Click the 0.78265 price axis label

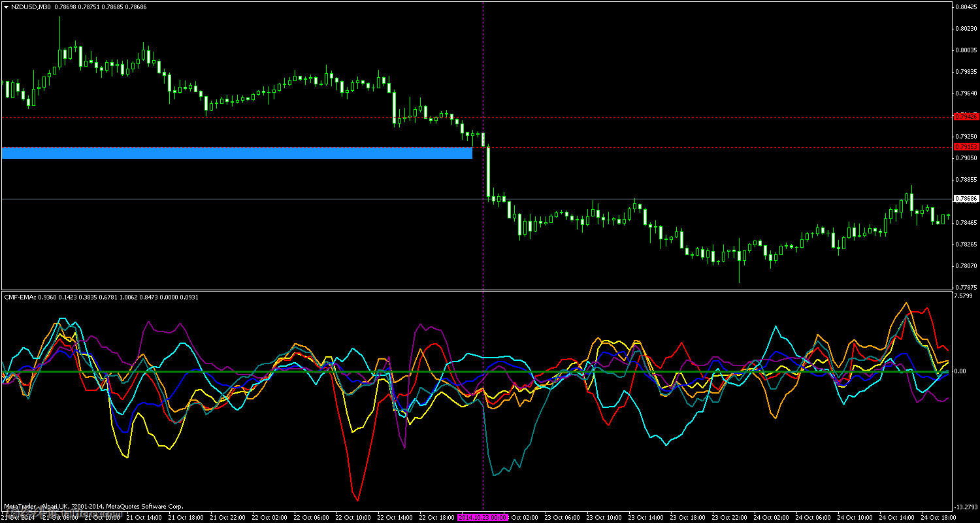tap(966, 244)
